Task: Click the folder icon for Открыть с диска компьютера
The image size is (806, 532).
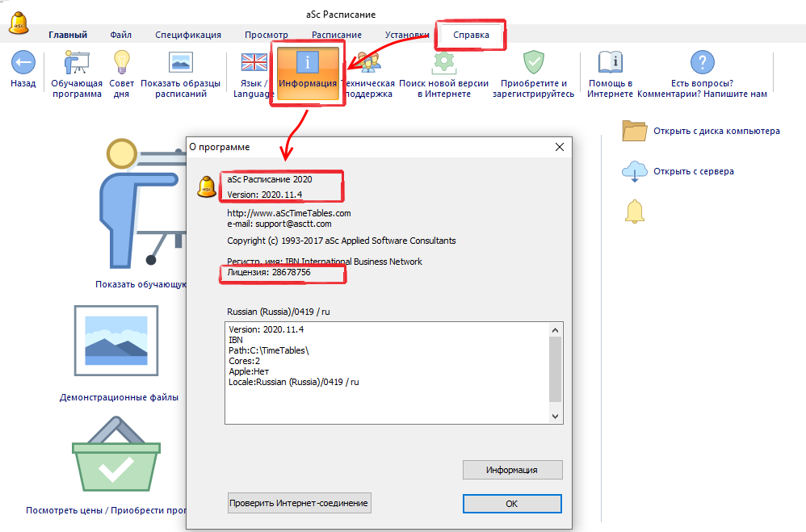Action: (634, 131)
